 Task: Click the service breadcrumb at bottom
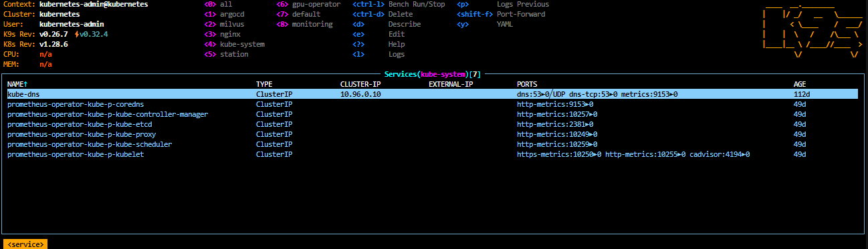click(x=25, y=244)
